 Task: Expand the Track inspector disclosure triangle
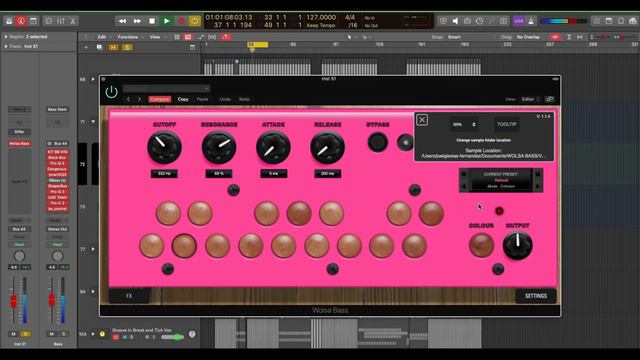coord(6,46)
